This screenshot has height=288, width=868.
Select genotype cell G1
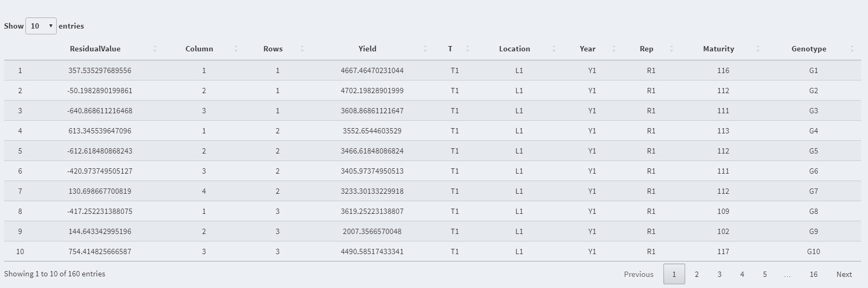click(813, 70)
